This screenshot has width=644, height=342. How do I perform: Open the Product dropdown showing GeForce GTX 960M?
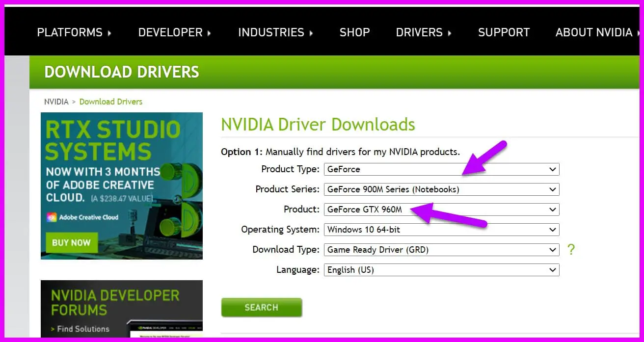point(441,210)
